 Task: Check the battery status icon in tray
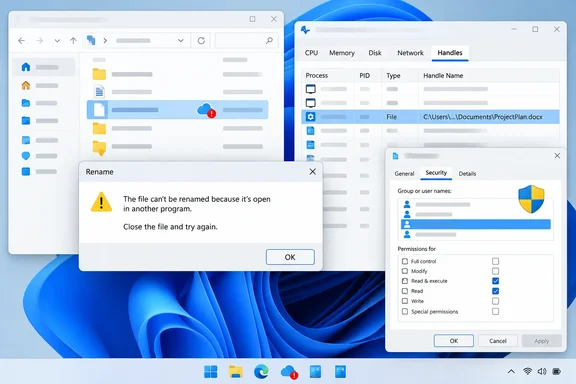tap(557, 372)
